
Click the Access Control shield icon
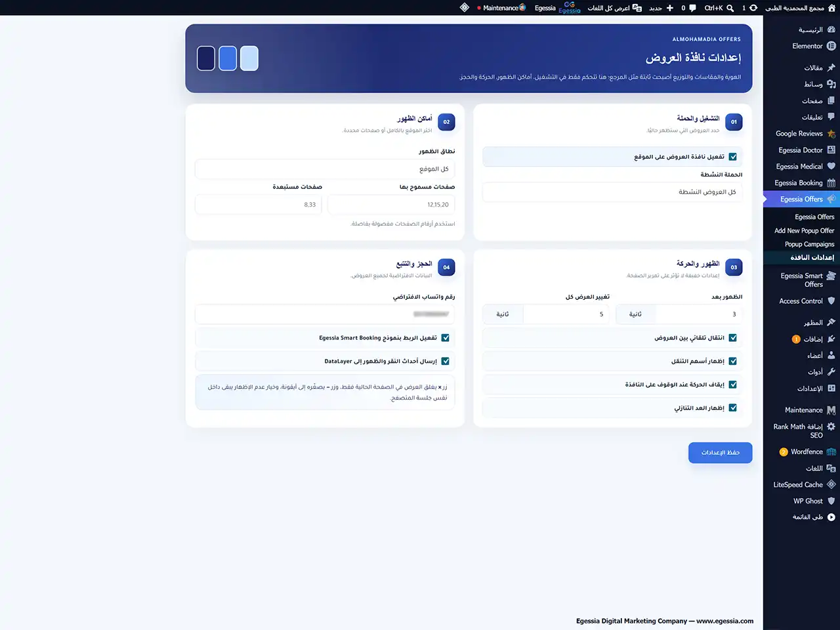(x=831, y=301)
